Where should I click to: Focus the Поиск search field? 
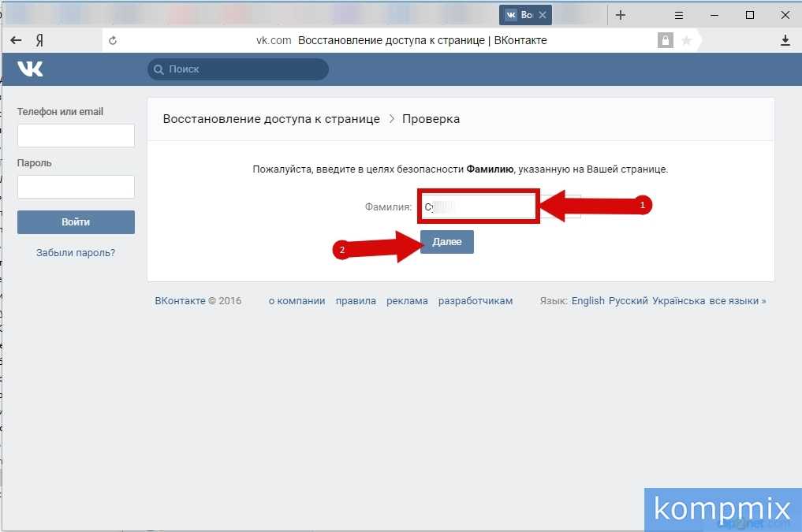coord(238,69)
